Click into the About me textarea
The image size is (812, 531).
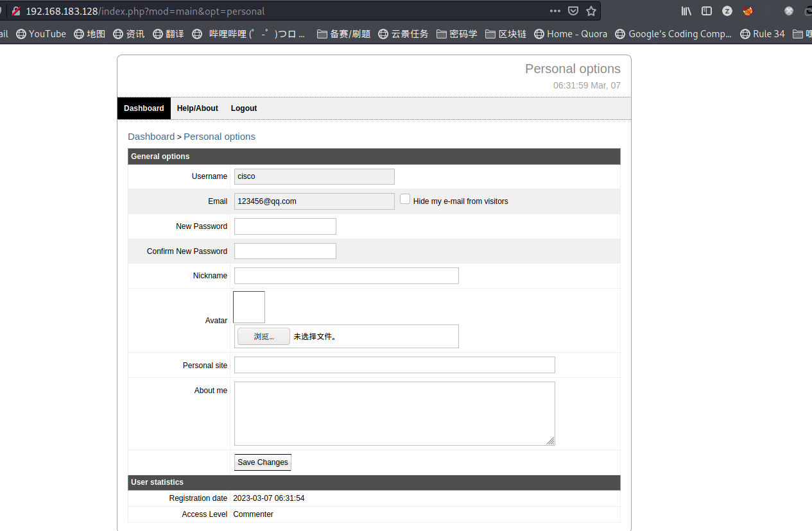395,414
